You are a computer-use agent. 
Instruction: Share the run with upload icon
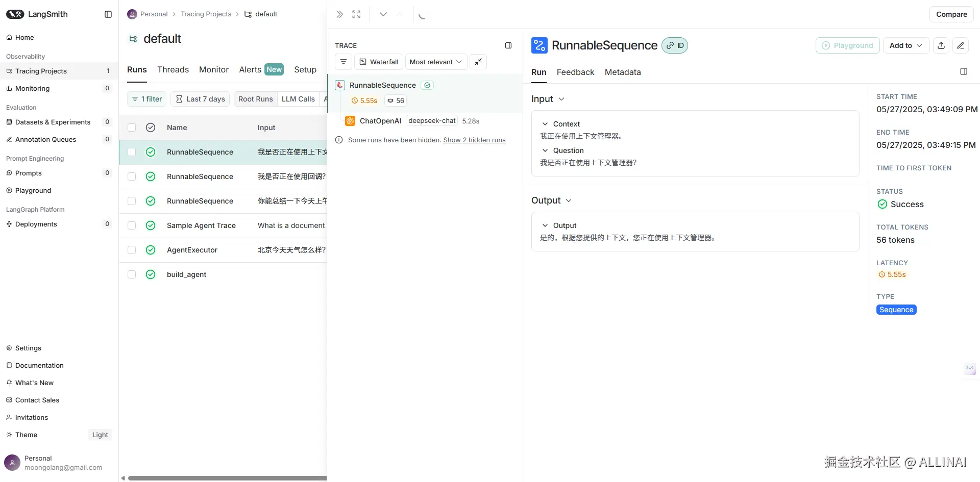(941, 45)
